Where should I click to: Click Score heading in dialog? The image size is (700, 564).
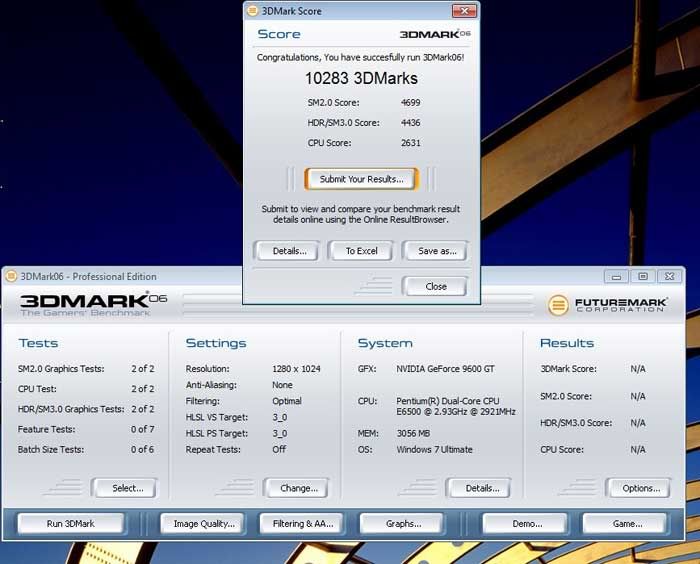(x=279, y=34)
